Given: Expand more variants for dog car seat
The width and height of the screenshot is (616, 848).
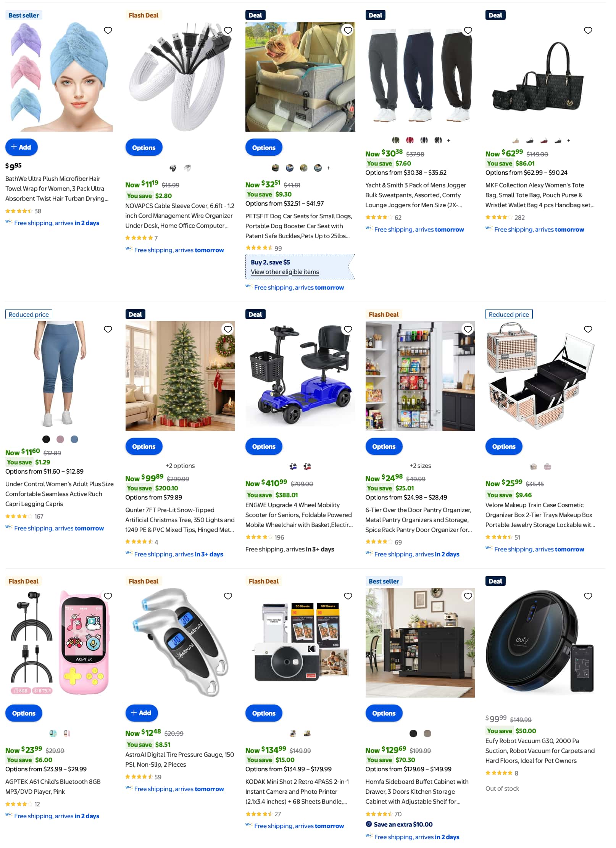Looking at the screenshot, I should [328, 168].
